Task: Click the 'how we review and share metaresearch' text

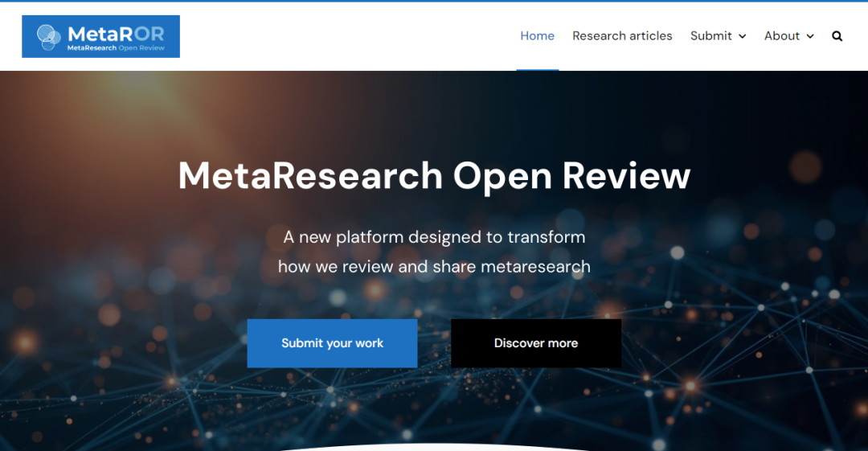Action: [434, 267]
